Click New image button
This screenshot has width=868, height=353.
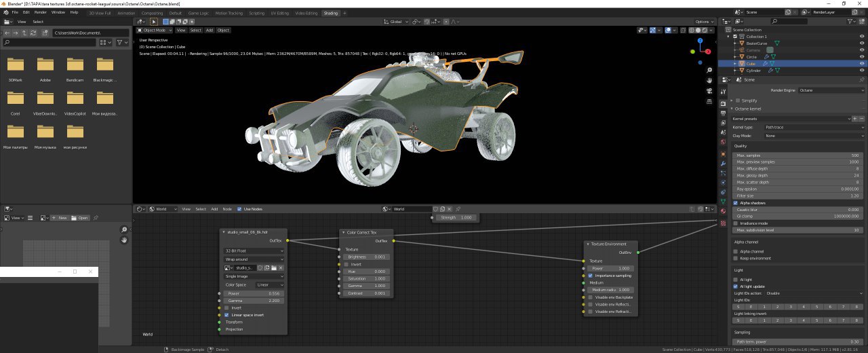(60, 218)
